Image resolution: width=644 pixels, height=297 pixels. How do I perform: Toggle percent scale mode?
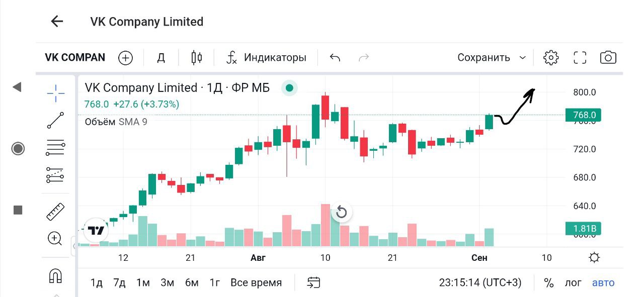[x=549, y=282]
